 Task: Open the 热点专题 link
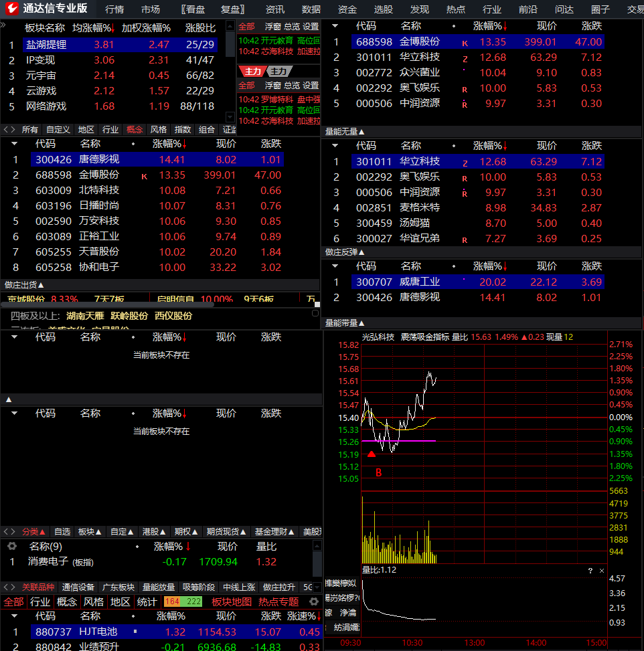pos(278,601)
